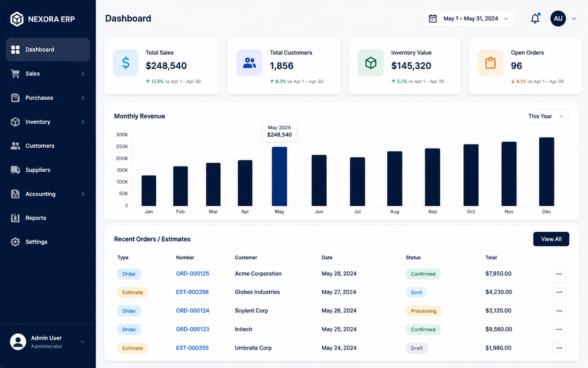Screen dimensions: 588x368
Task: Open estimate link EST-000355
Action: pyautogui.click(x=192, y=348)
